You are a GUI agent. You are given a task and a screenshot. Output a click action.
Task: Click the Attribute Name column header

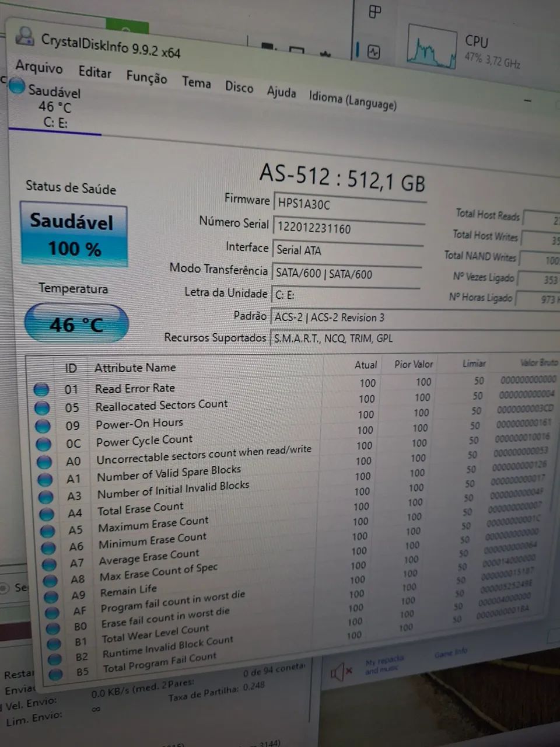click(135, 368)
